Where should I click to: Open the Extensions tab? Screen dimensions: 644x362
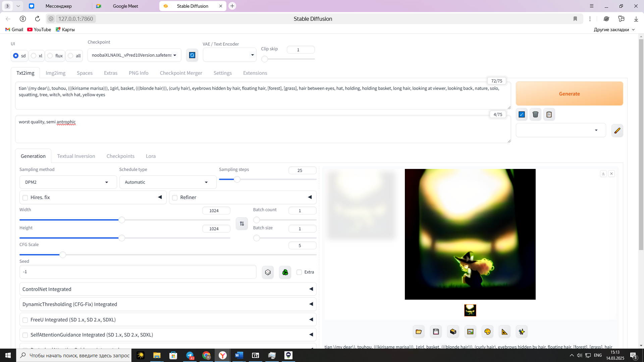coord(255,73)
